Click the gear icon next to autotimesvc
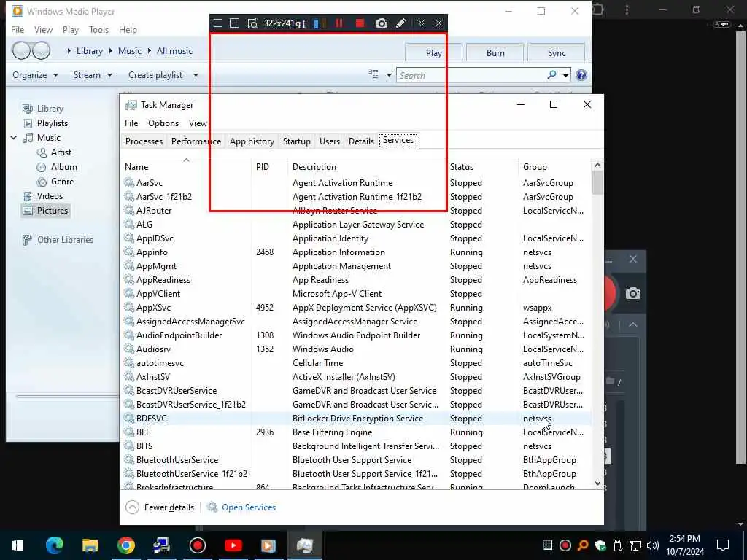747x560 pixels. (x=129, y=362)
